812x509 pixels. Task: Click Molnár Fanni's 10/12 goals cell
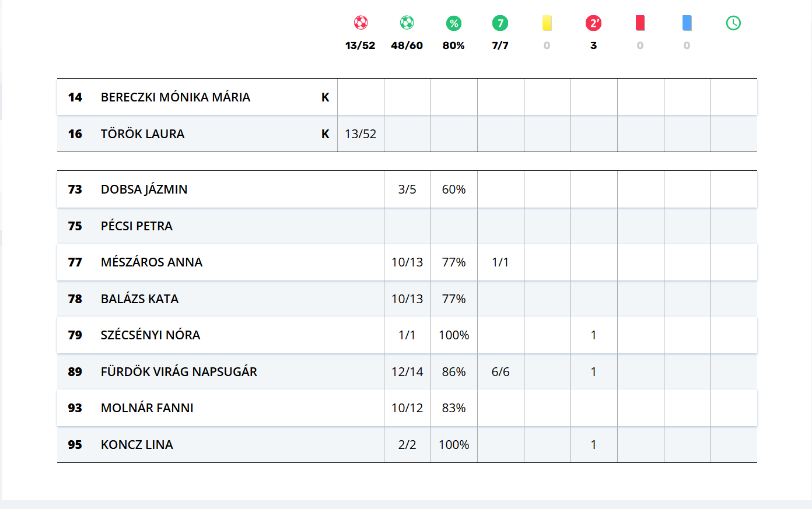[x=407, y=408]
